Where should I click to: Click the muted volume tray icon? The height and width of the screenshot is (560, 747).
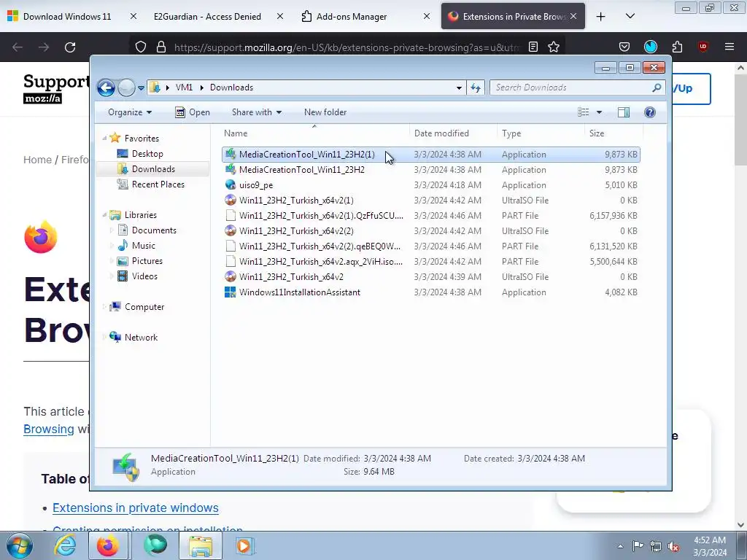pos(673,546)
